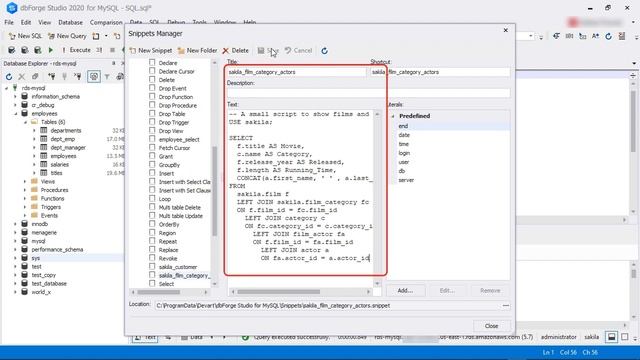Select the 'server' predefined literal
Viewport: 640px width, 360px height.
pos(406,180)
